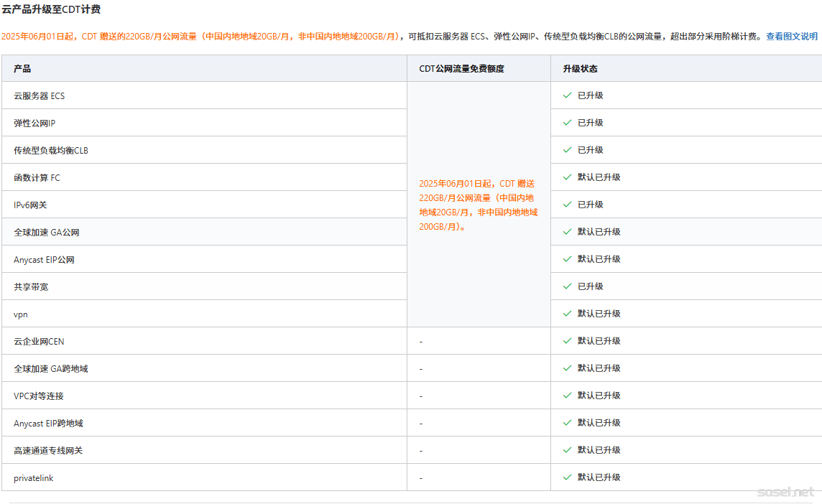Click the 升级状态 column header
Viewport: 822px width, 504px height.
(x=580, y=69)
